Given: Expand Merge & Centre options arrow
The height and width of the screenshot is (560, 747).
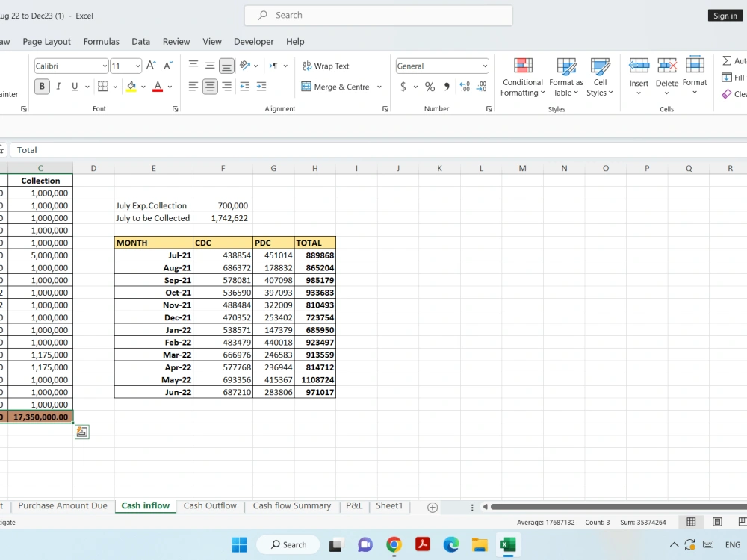Looking at the screenshot, I should 379,87.
